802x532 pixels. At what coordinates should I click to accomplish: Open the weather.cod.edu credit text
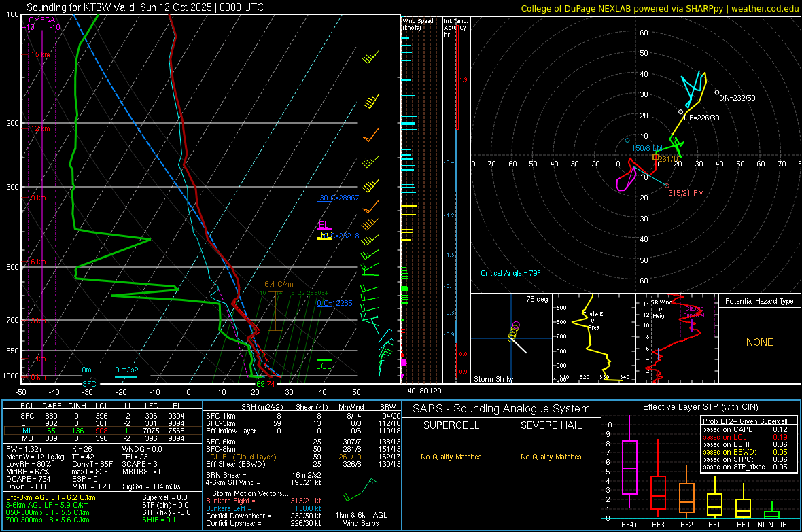(x=660, y=8)
